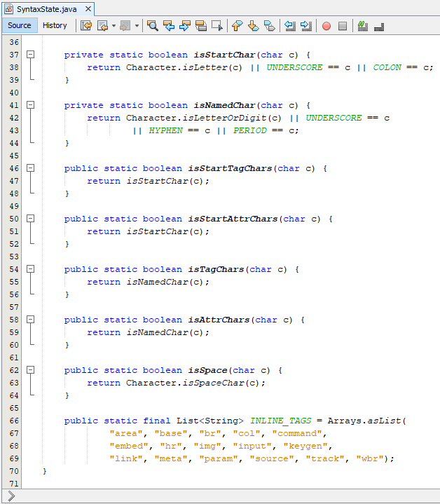Image resolution: width=440 pixels, height=504 pixels.
Task: Toggle rectangular selection mode icon
Action: pyautogui.click(x=217, y=25)
